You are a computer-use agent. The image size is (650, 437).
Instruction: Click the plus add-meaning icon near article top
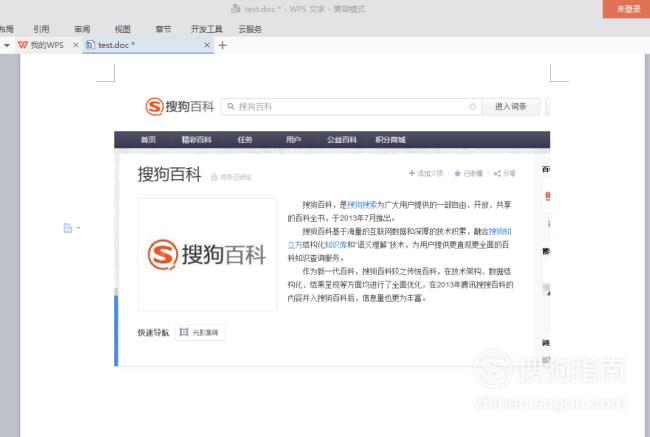point(412,173)
